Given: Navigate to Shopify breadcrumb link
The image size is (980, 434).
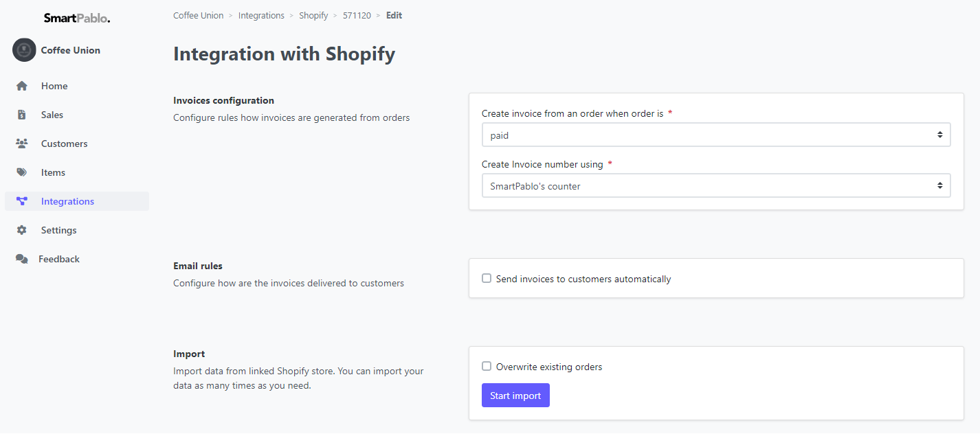Looking at the screenshot, I should (x=313, y=15).
